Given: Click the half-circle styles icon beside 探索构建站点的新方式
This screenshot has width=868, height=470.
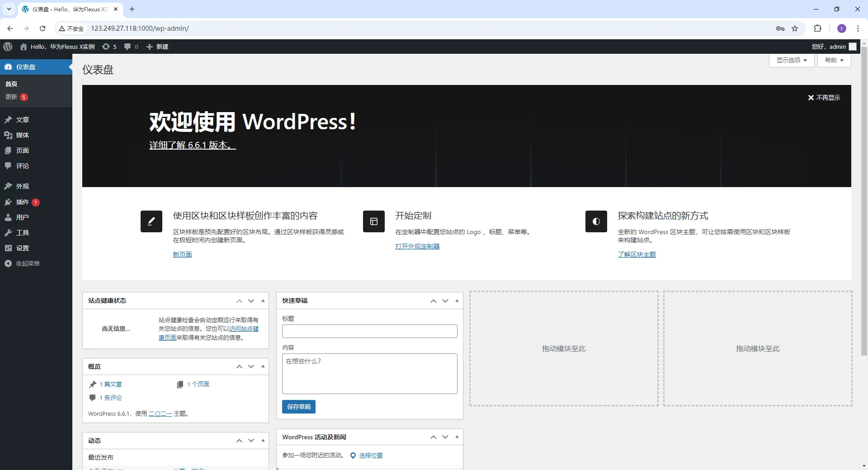Looking at the screenshot, I should (x=596, y=221).
